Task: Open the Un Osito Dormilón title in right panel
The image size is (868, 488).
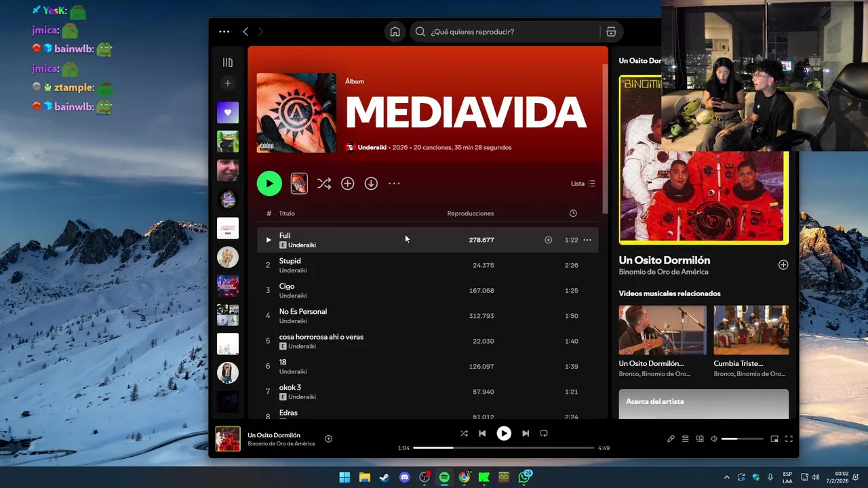Action: click(x=665, y=260)
